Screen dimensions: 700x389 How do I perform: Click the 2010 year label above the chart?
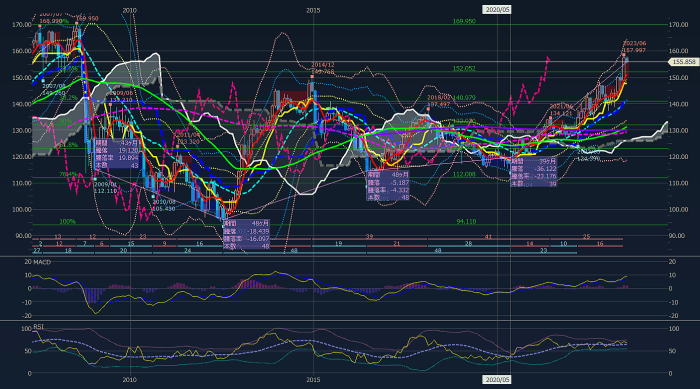[129, 10]
